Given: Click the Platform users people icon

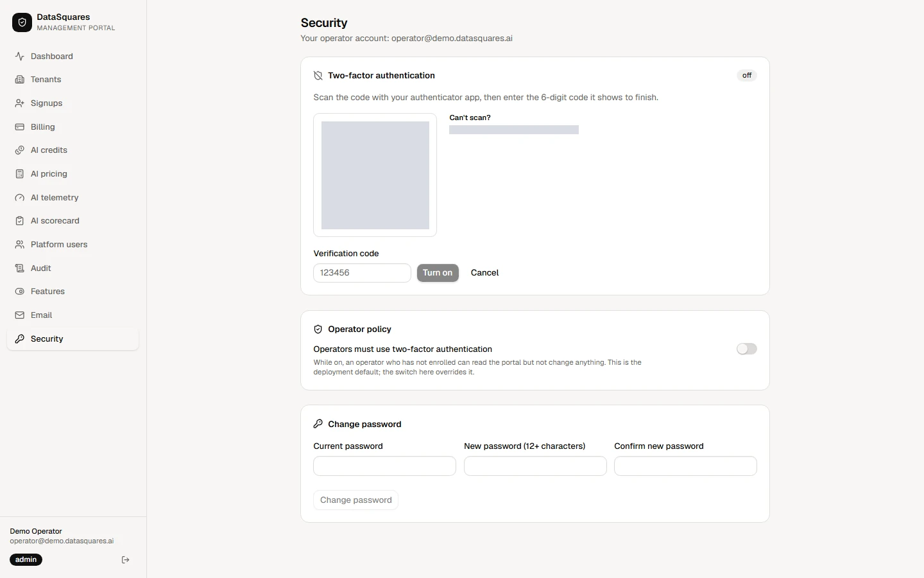Looking at the screenshot, I should tap(20, 245).
